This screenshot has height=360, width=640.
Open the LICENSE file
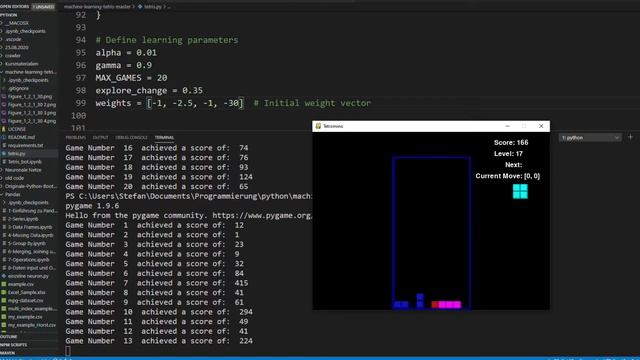pyautogui.click(x=17, y=129)
